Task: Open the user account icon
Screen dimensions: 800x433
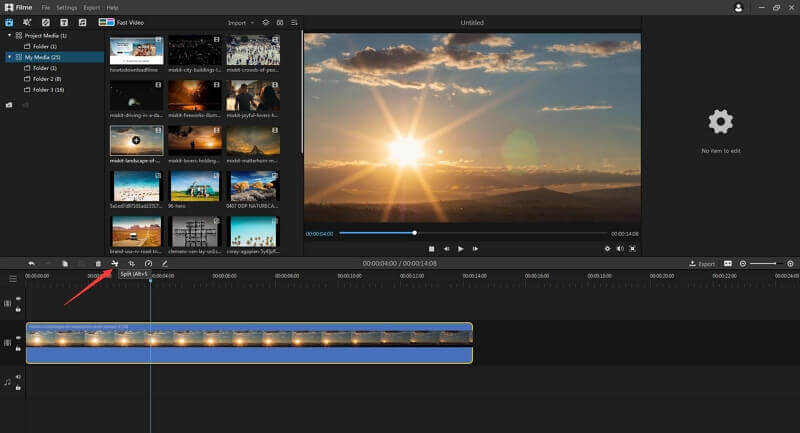Action: point(738,8)
